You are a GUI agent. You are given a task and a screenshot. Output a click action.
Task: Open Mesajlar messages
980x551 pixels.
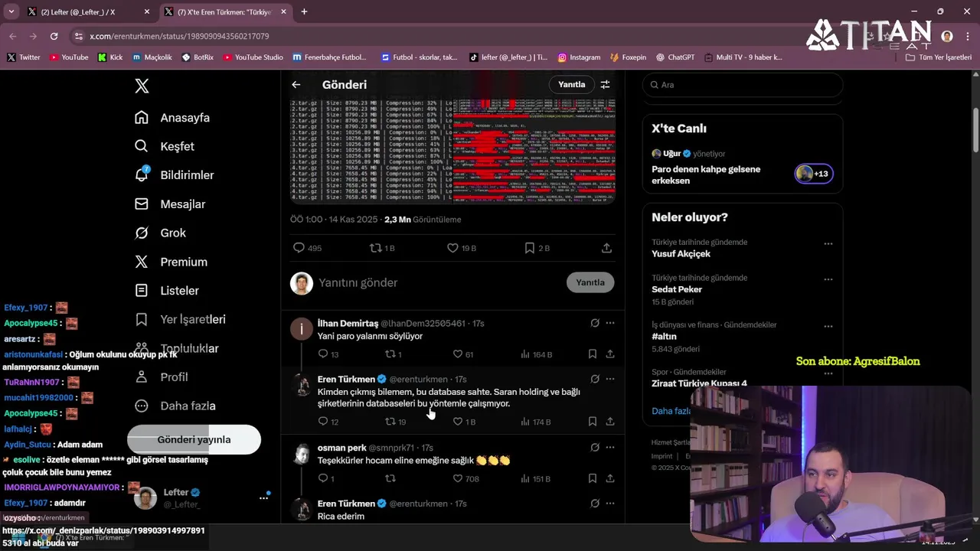(x=170, y=204)
